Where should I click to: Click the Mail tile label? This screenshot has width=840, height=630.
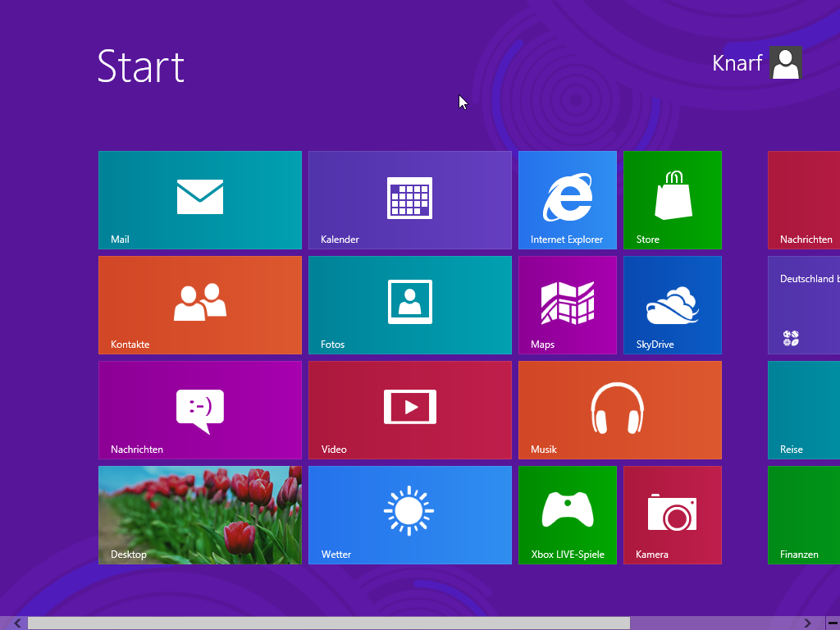pos(120,240)
